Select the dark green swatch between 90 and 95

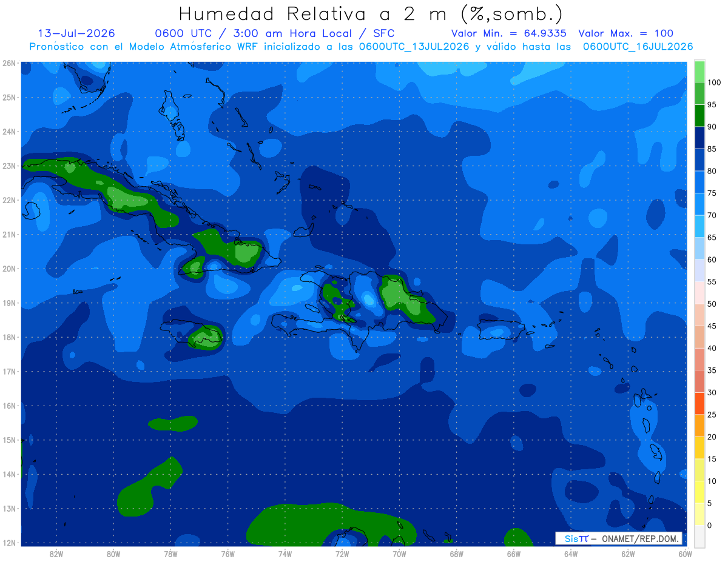(699, 115)
